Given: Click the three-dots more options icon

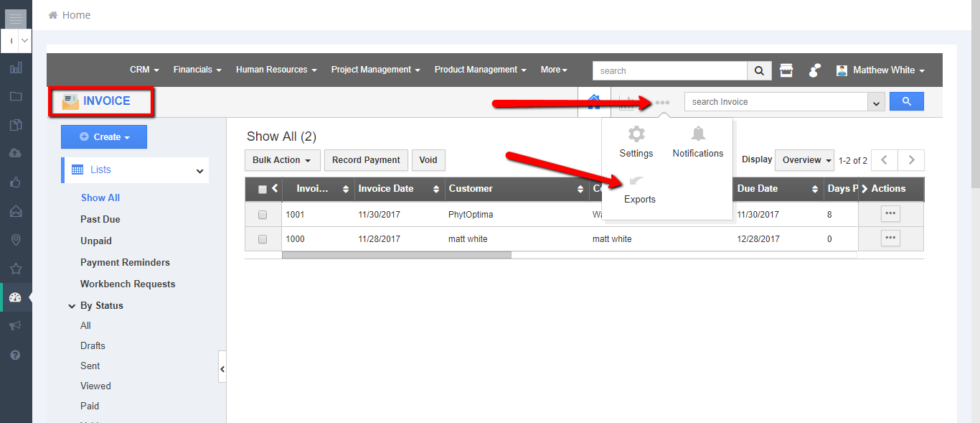Looking at the screenshot, I should coord(662,103).
